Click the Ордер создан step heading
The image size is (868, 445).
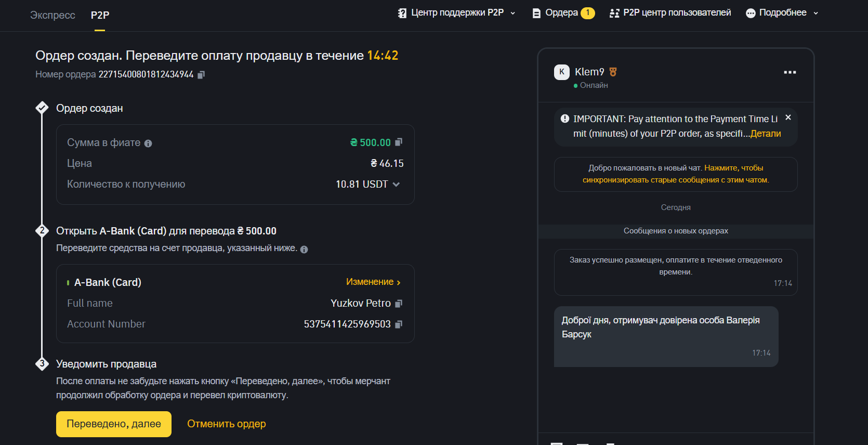click(89, 108)
